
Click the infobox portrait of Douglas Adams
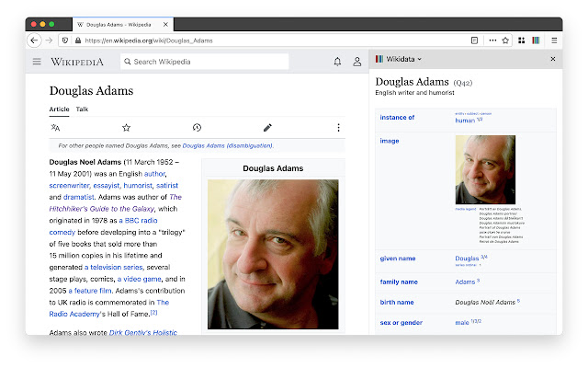click(273, 254)
